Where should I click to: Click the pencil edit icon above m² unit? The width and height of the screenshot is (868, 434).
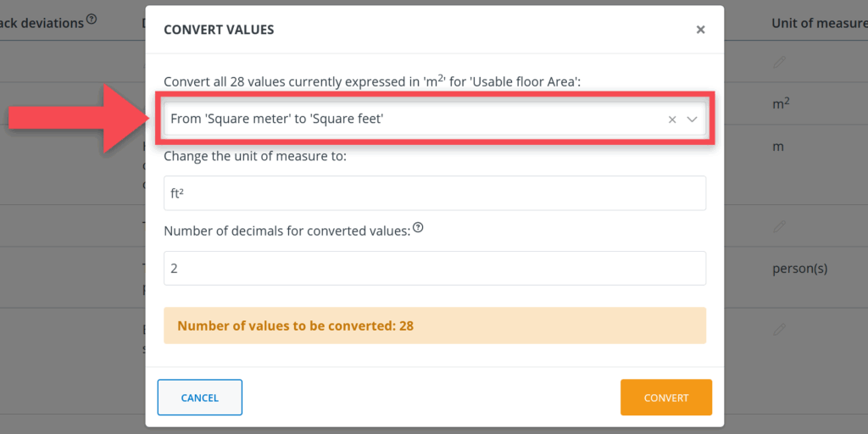pos(779,61)
